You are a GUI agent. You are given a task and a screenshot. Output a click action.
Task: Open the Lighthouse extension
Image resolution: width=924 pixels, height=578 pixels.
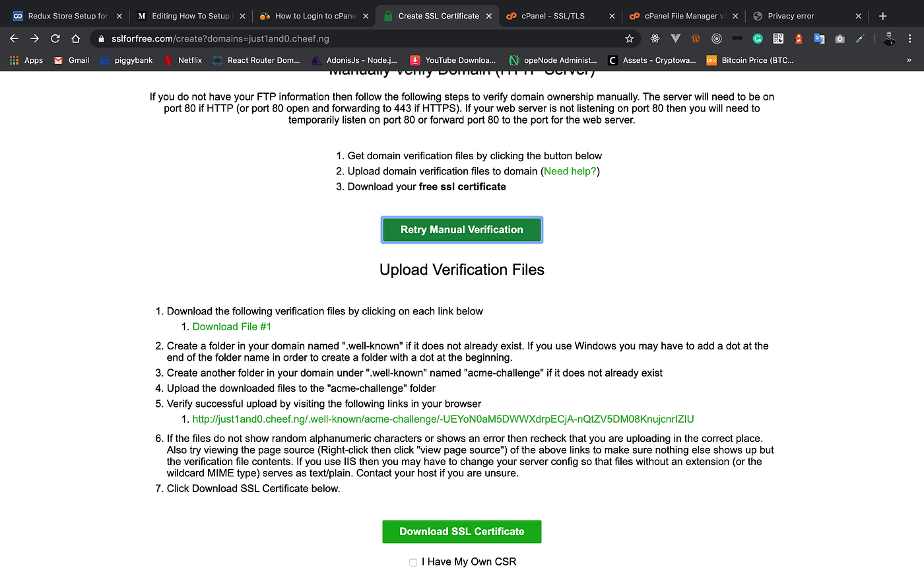coord(799,38)
